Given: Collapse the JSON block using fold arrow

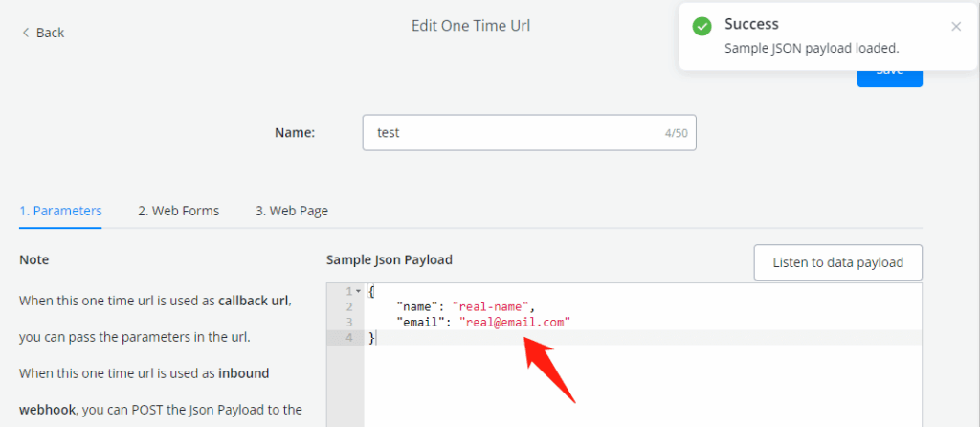Looking at the screenshot, I should coord(358,291).
